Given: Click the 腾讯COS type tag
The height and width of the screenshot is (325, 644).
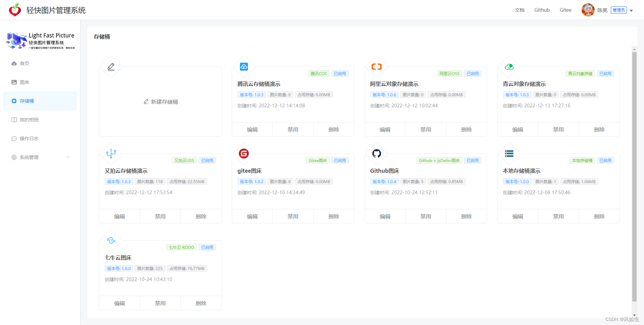Looking at the screenshot, I should (x=319, y=73).
